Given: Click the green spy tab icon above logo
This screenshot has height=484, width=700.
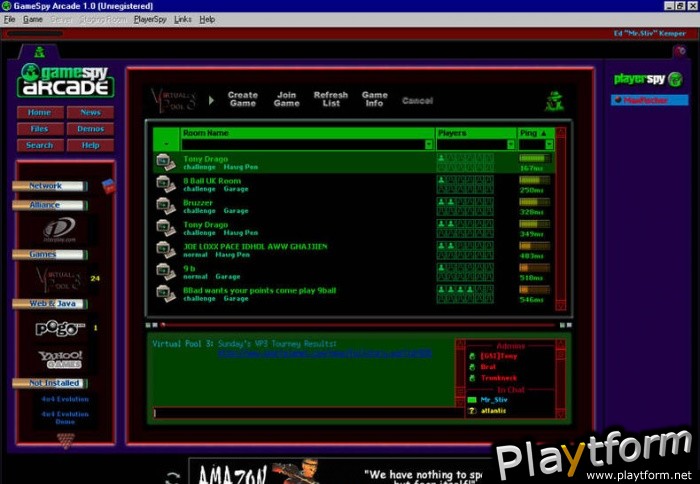Looking at the screenshot, I should pyautogui.click(x=40, y=52).
